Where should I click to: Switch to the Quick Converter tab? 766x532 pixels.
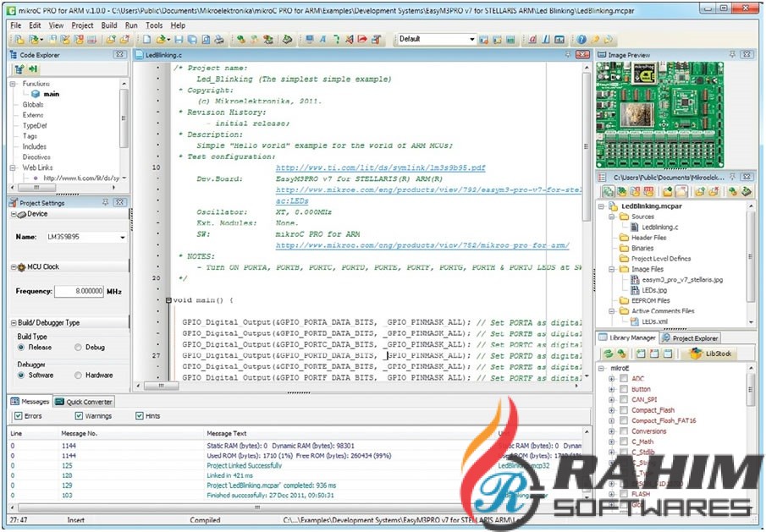(85, 402)
